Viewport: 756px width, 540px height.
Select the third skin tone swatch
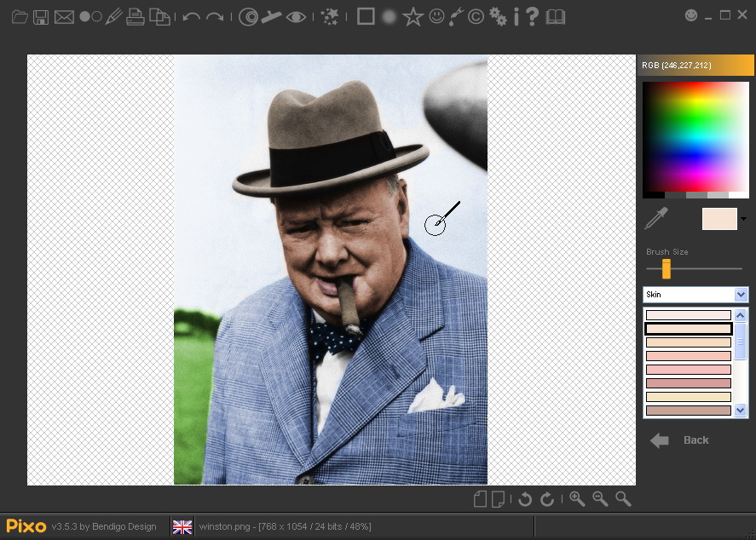(689, 342)
